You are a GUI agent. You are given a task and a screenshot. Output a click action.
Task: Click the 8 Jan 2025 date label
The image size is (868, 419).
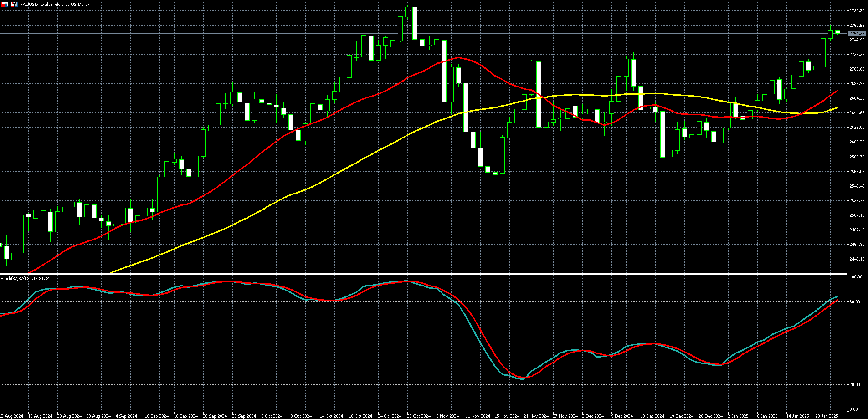(767, 416)
